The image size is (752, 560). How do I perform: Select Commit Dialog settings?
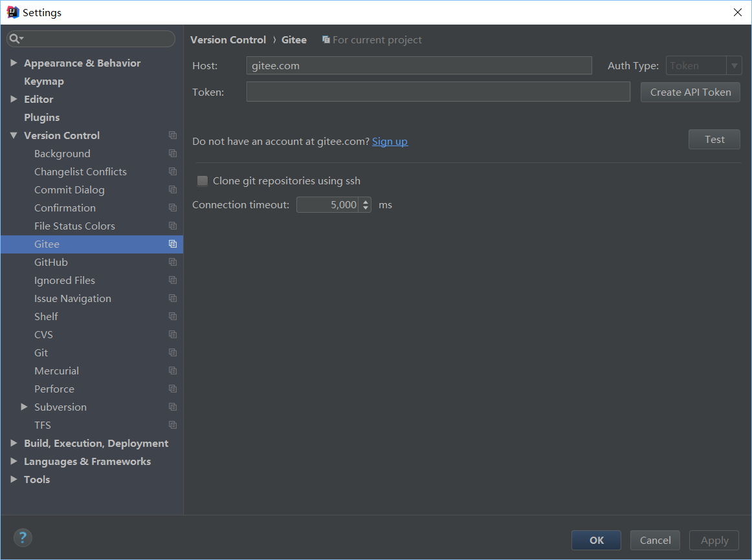(69, 189)
